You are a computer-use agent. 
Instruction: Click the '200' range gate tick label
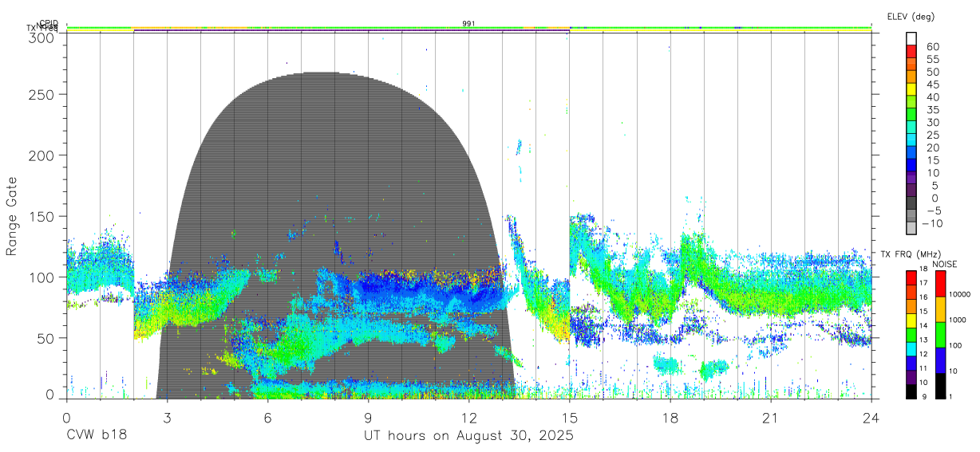click(x=43, y=155)
